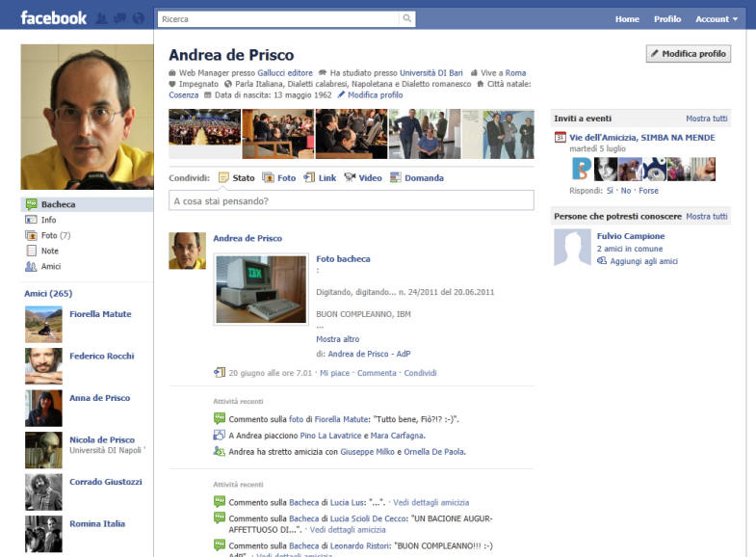Screen dimensions: 756x557
Task: Open Fiorella Matute's friend profile link
Action: 100,314
